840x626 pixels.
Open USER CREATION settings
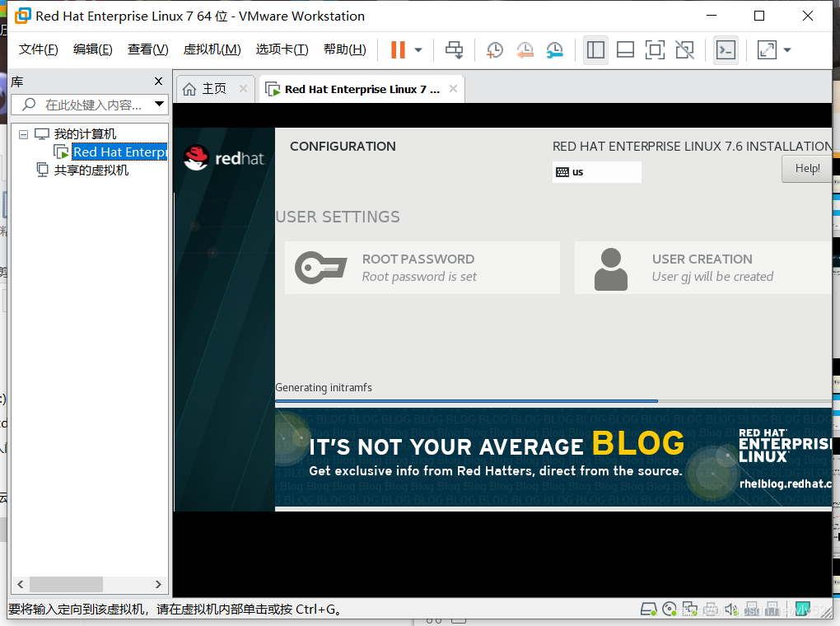[x=702, y=268]
